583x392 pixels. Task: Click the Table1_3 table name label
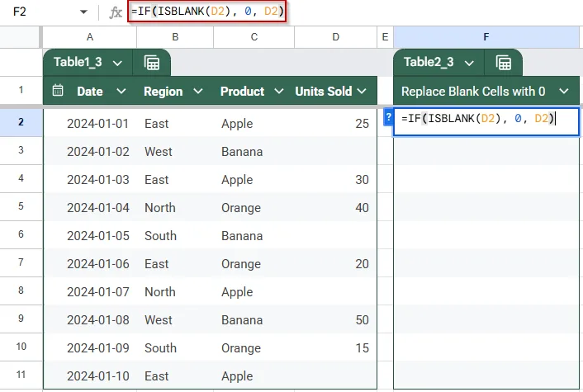(x=78, y=62)
